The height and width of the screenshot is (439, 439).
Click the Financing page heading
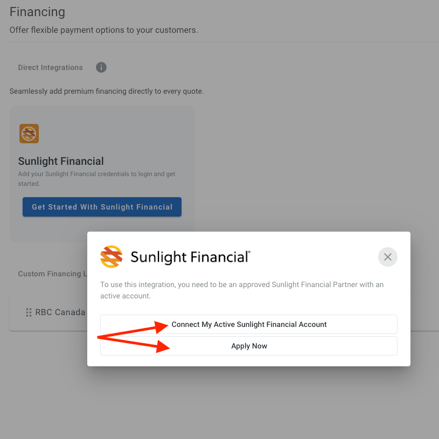(37, 12)
